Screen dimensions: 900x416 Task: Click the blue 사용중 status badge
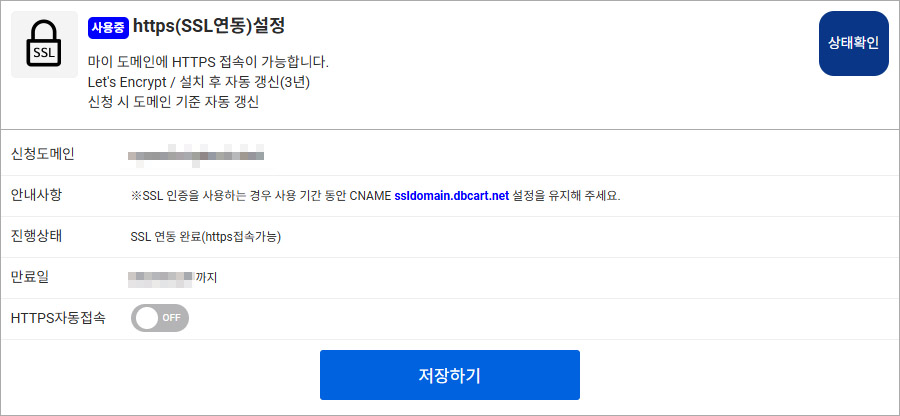coord(108,27)
